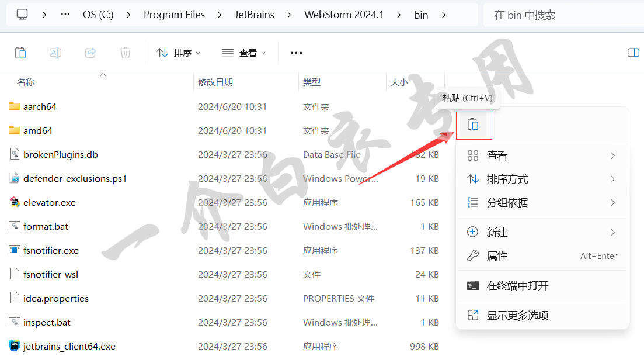The image size is (644, 356).
Task: Click the 在 bin 中搜索 search box
Action: click(x=561, y=15)
